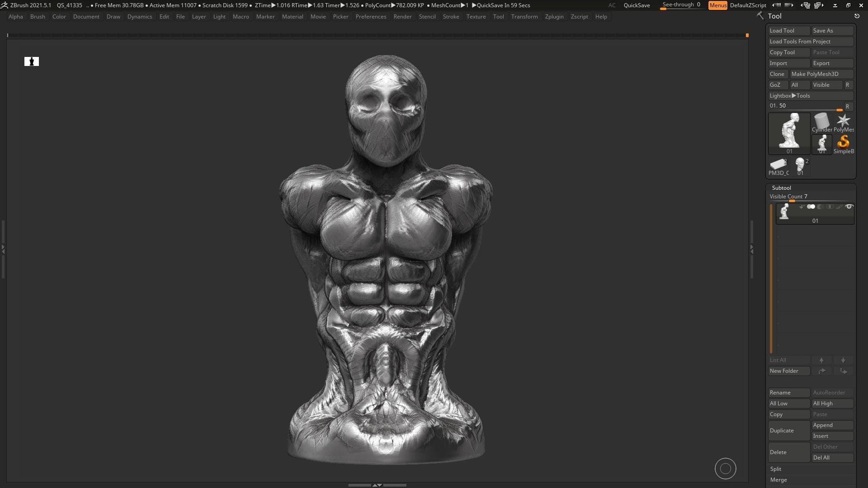Click the Tool palette dock/reset circular arrow icon
Screen dimensions: 868x488
point(857,16)
